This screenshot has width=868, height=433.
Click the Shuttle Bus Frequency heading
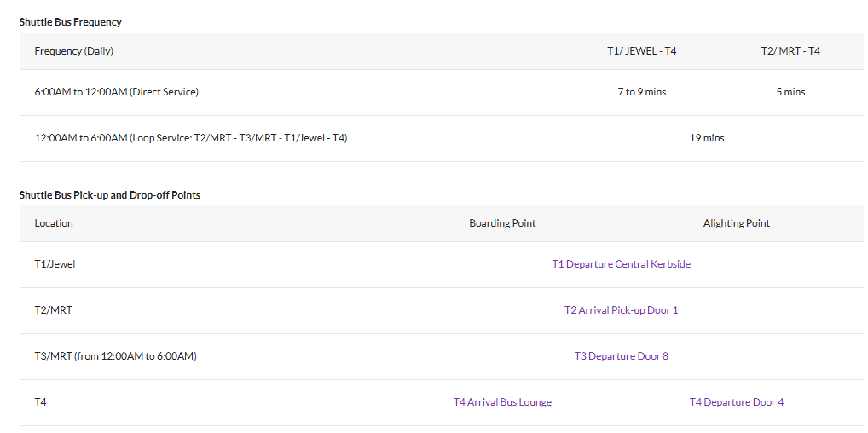click(71, 22)
